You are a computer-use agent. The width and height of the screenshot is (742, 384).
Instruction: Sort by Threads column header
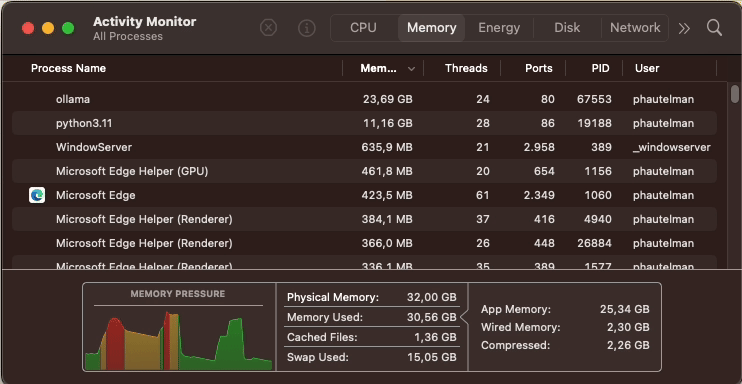tap(466, 68)
